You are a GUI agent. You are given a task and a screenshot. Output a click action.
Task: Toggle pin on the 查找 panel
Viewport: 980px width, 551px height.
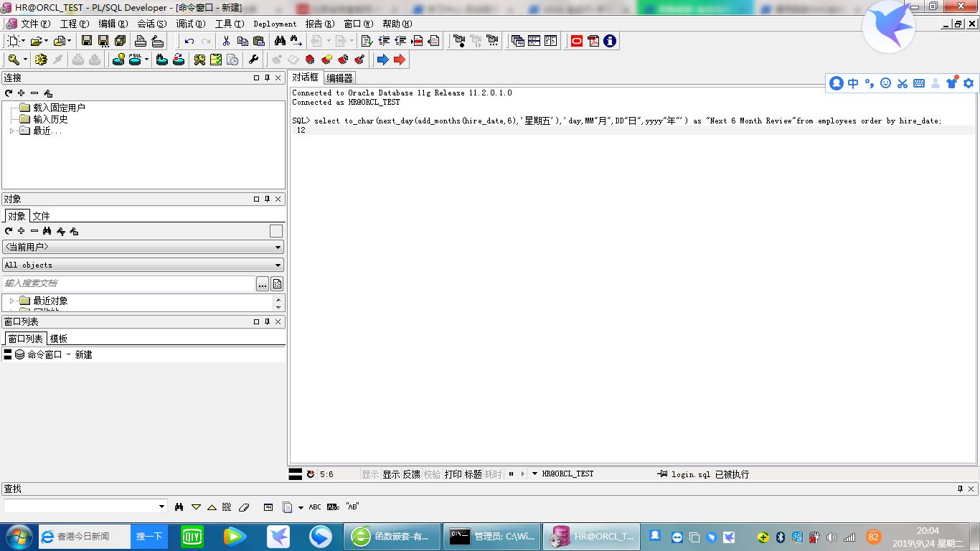pyautogui.click(x=961, y=489)
